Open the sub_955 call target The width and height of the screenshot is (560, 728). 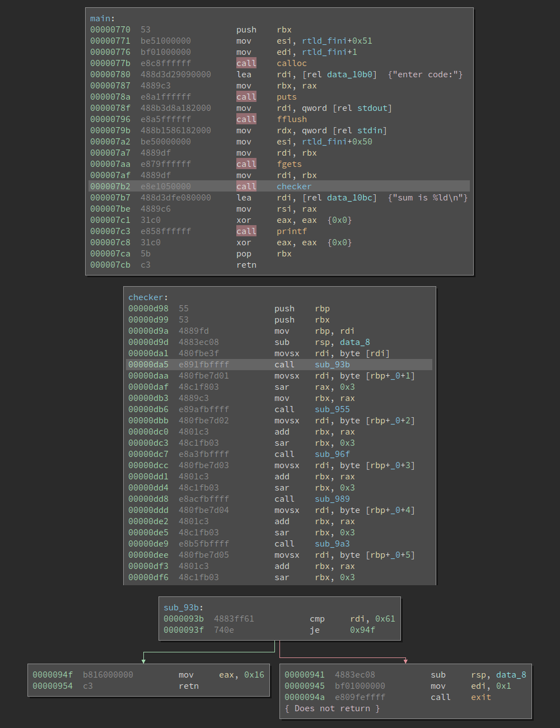click(332, 409)
